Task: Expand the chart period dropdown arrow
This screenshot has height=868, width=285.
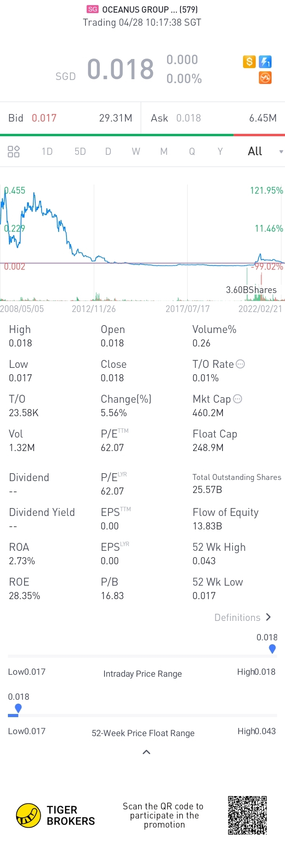Action: [281, 152]
